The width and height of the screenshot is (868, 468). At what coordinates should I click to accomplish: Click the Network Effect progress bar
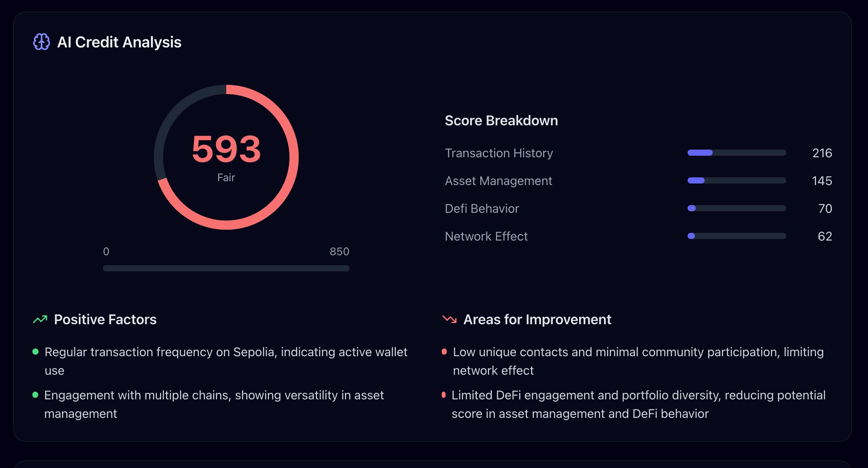click(x=736, y=236)
